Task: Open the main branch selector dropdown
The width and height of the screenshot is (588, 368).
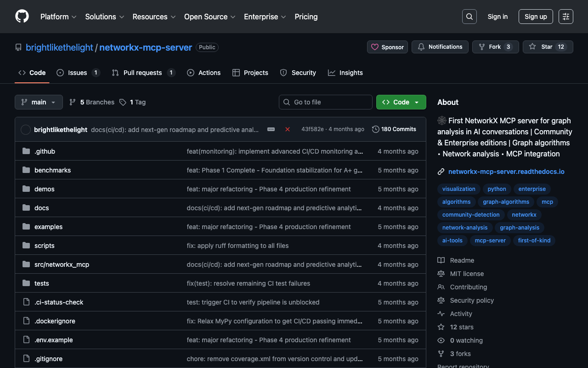Action: [39, 102]
